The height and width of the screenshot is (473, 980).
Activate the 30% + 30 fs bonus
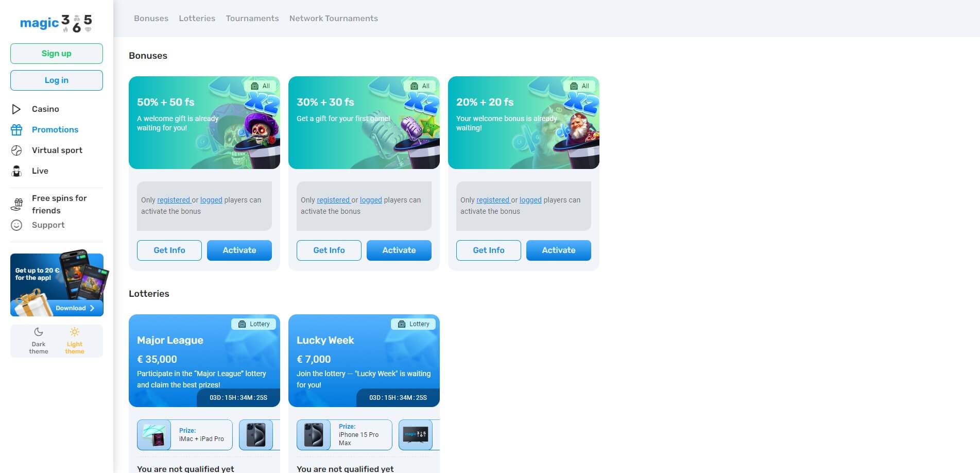tap(399, 250)
